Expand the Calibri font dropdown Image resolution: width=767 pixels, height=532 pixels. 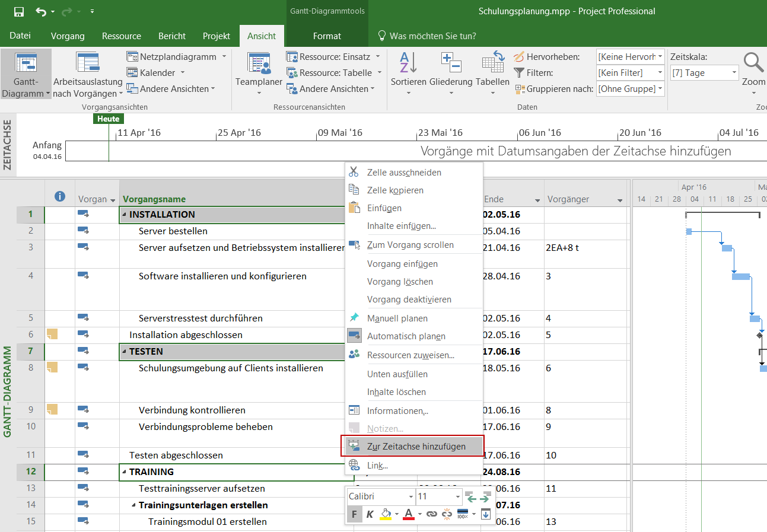coord(410,496)
